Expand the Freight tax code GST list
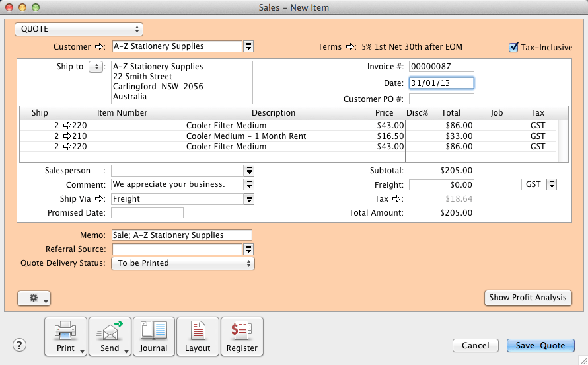This screenshot has height=365, width=588. pos(552,184)
